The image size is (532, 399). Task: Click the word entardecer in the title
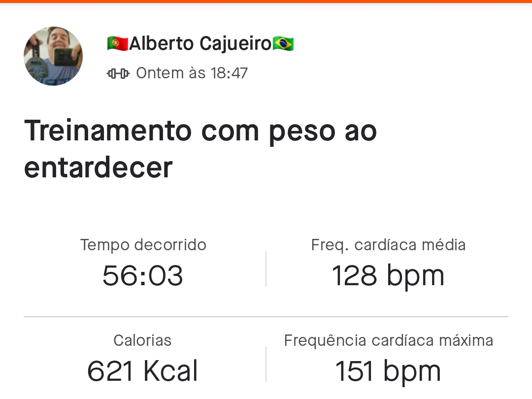[99, 167]
